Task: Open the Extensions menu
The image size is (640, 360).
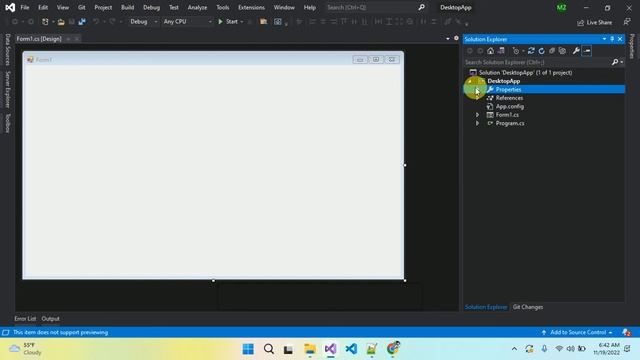Action: pyautogui.click(x=251, y=7)
